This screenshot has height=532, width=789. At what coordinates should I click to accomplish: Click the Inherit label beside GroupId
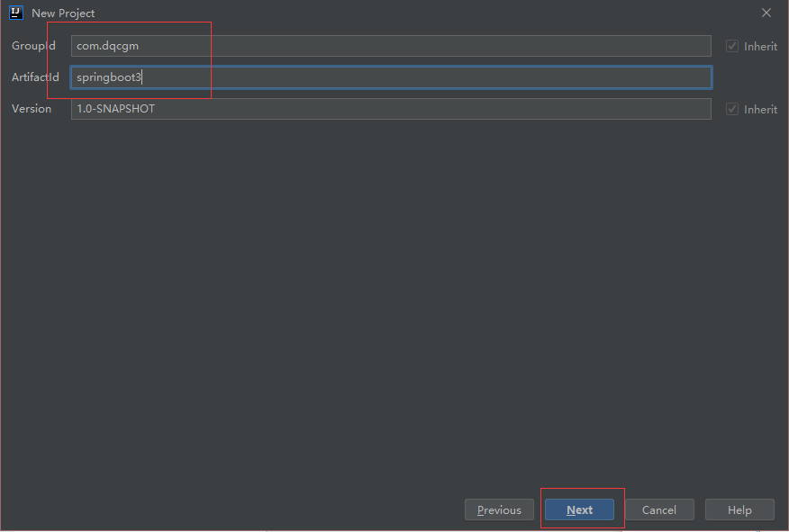click(760, 46)
